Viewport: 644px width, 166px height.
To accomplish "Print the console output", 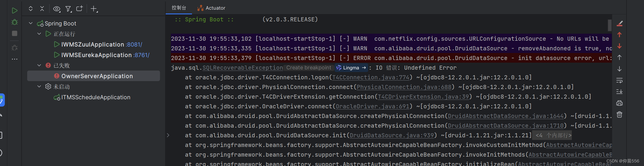I will tap(619, 103).
